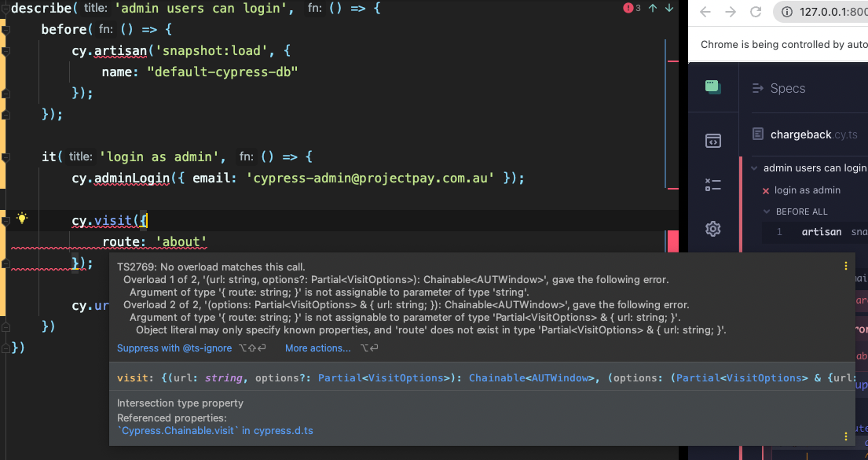Viewport: 868px width, 460px height.
Task: Click the yellow lightbulb quick-fix icon
Action: tap(21, 218)
